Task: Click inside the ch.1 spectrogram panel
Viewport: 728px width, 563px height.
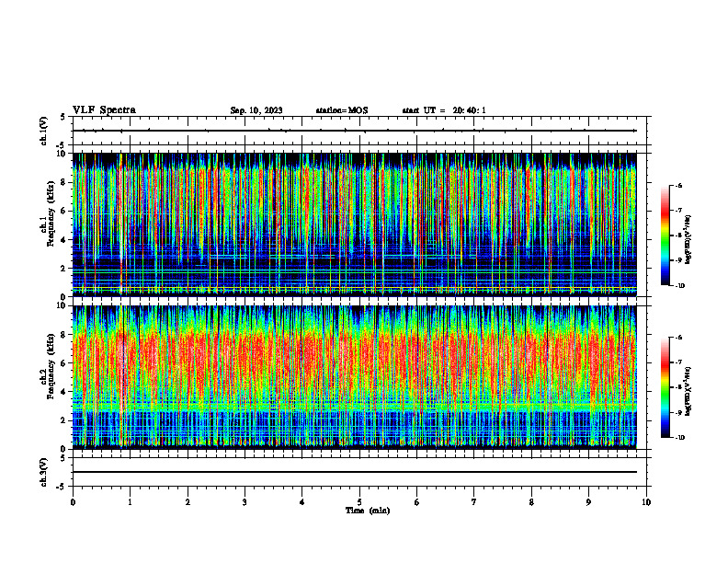Action: click(x=355, y=224)
